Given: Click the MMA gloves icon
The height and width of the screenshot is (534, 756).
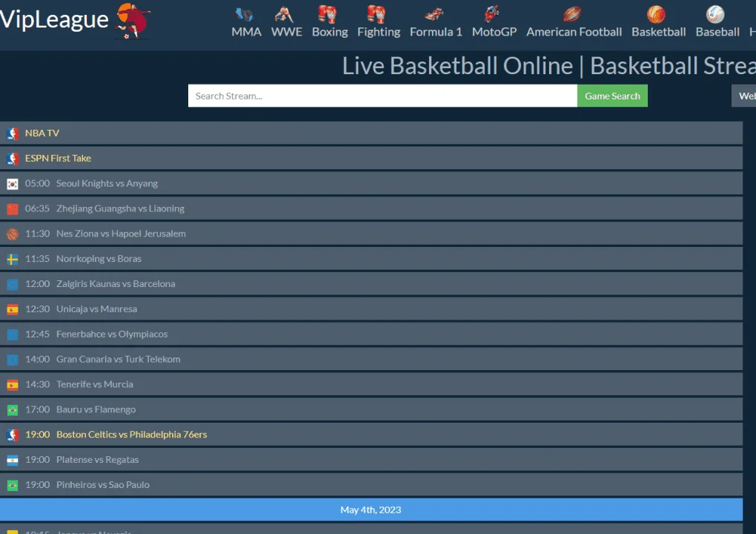Looking at the screenshot, I should pyautogui.click(x=245, y=15).
